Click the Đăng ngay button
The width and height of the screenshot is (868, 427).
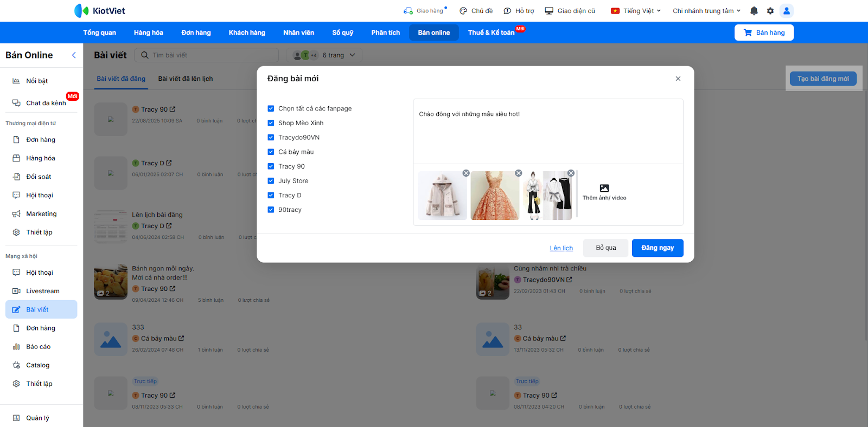click(x=657, y=248)
